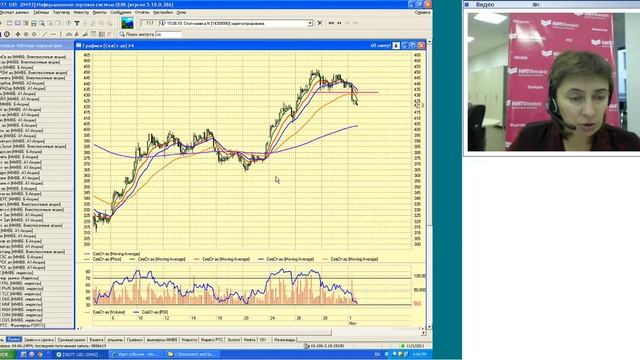Switch to Валюта tab

pos(96,340)
